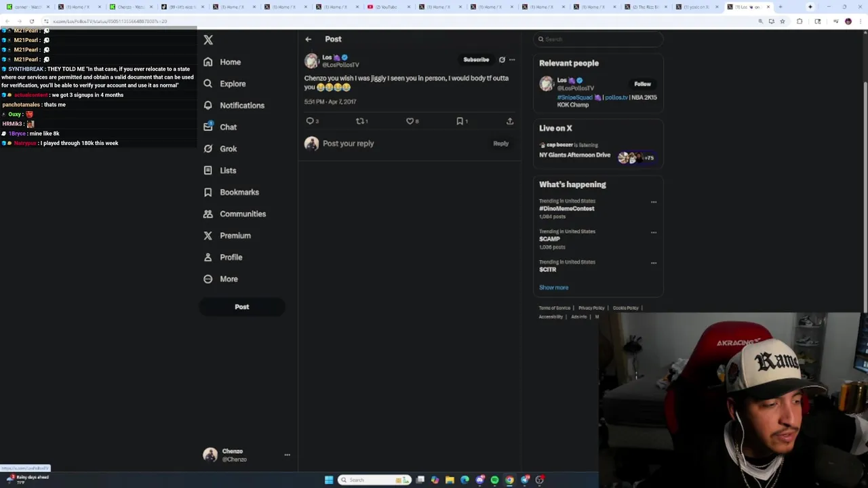Click the Premium X icon in the sidebar
This screenshot has height=488, width=868.
(208, 235)
